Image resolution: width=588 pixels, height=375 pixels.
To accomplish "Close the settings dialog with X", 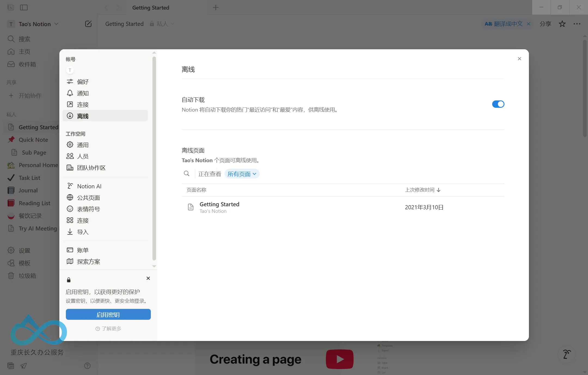I will 519,59.
